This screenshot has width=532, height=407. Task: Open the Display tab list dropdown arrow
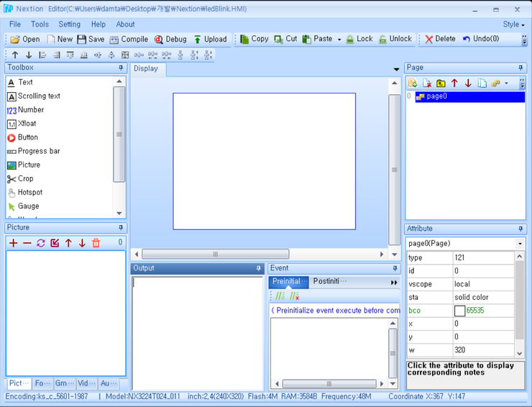tap(396, 69)
